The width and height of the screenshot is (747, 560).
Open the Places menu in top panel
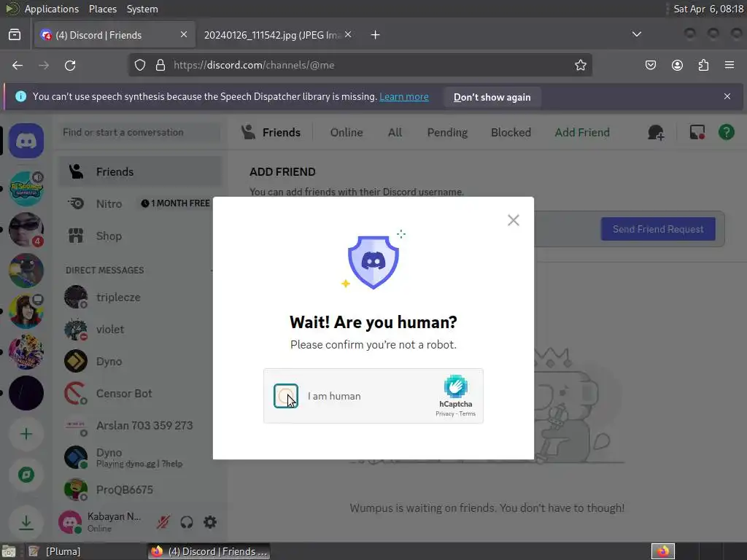coord(102,9)
